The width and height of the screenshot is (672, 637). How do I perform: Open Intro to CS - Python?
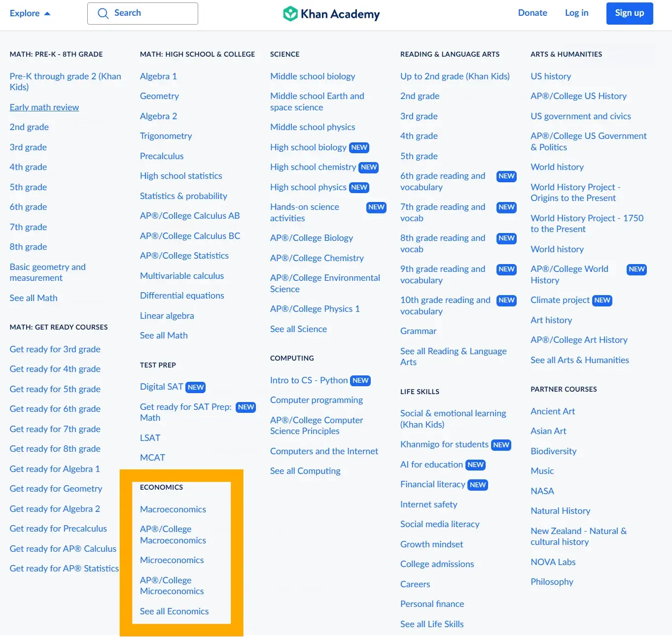[x=309, y=380]
